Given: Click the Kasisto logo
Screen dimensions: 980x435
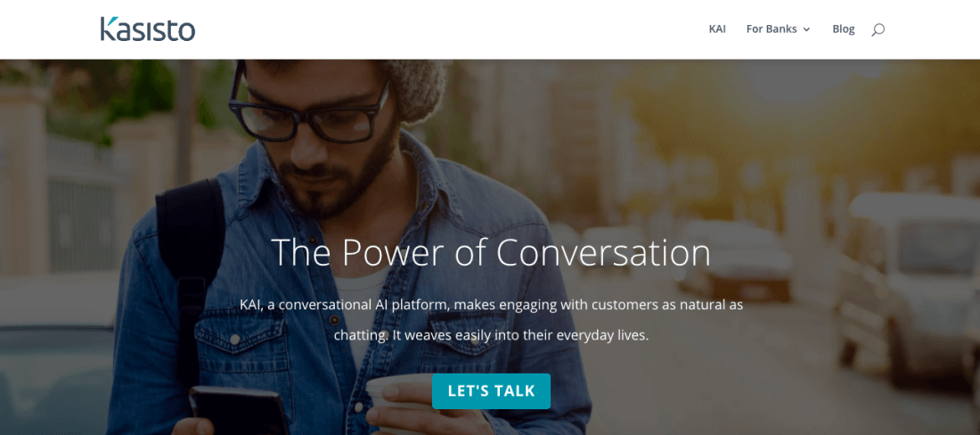Looking at the screenshot, I should coord(148,29).
